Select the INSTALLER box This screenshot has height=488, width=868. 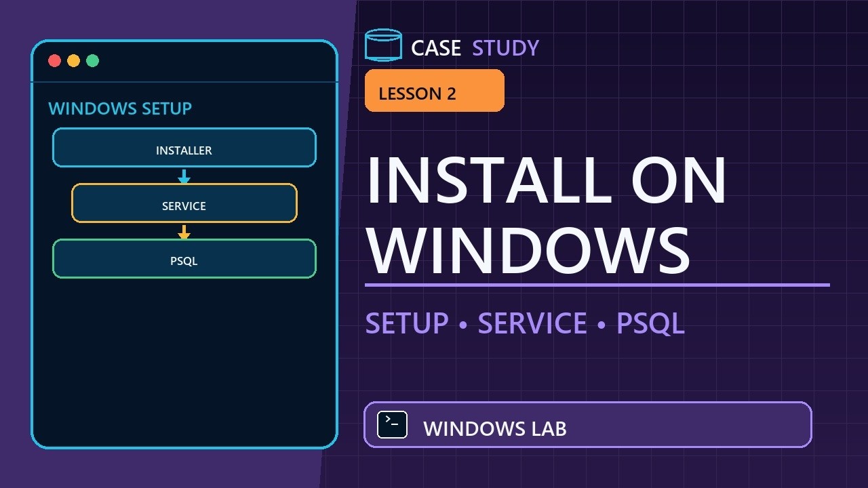pos(184,148)
